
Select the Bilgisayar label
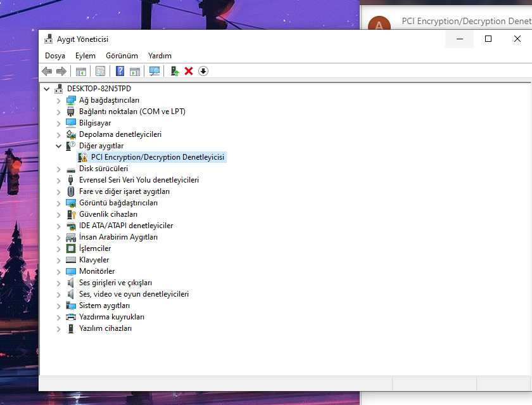pyautogui.click(x=95, y=123)
